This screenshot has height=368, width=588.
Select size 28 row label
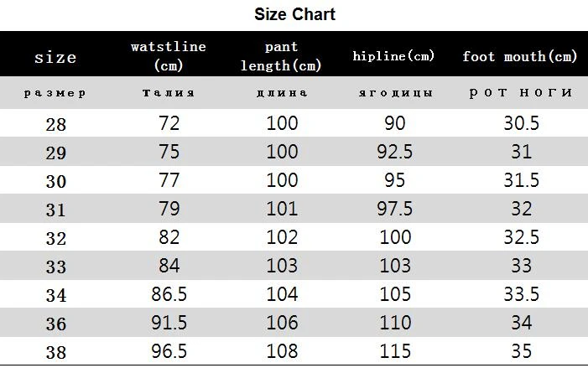(x=56, y=125)
